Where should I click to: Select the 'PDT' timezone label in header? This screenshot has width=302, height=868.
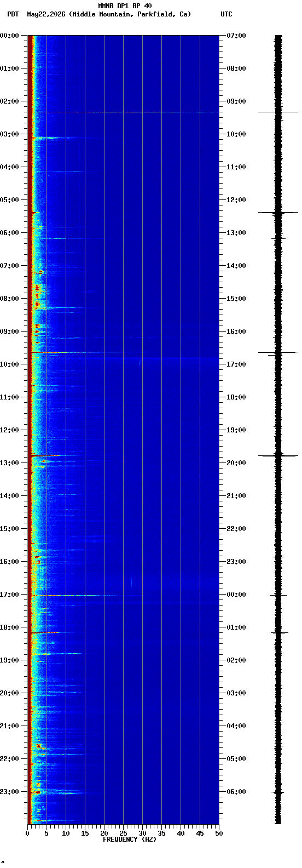[x=13, y=14]
